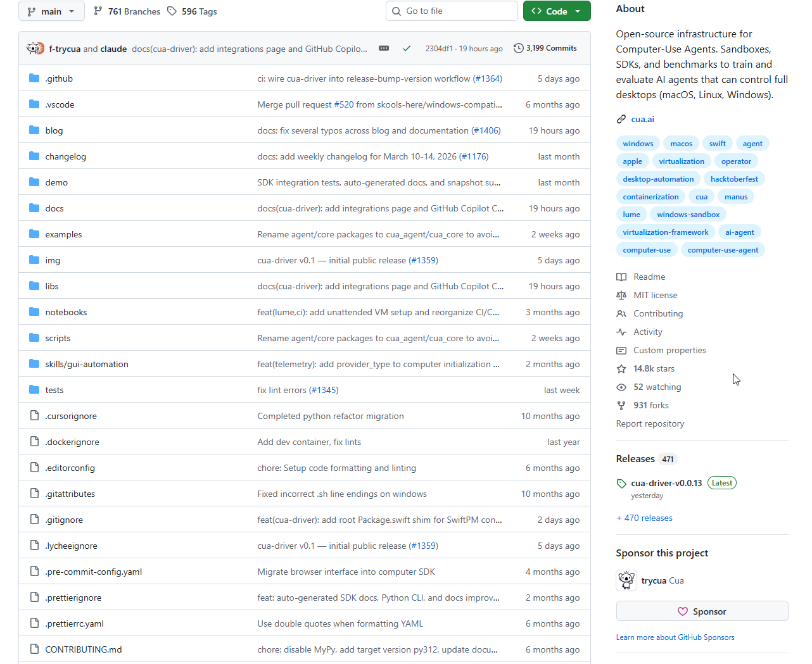The height and width of the screenshot is (664, 812).
Task: Open the trycua sponsor profile avatar
Action: point(626,580)
